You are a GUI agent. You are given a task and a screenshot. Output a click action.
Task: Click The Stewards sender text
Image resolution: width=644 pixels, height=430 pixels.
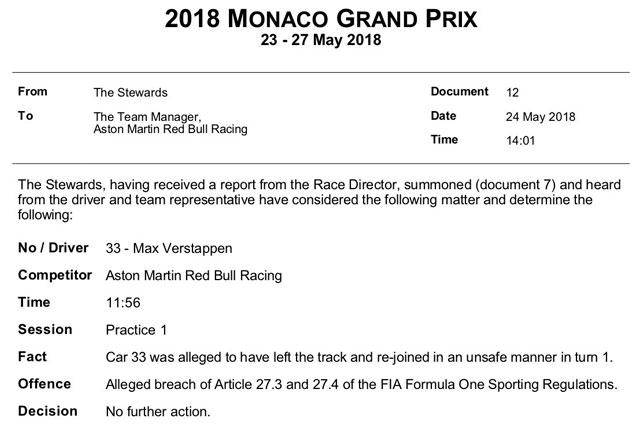point(131,92)
